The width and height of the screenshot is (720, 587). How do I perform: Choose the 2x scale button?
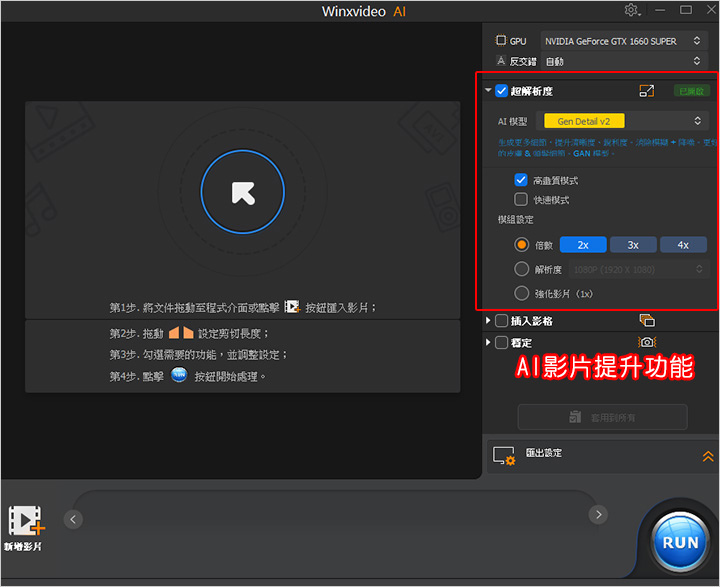(x=583, y=245)
